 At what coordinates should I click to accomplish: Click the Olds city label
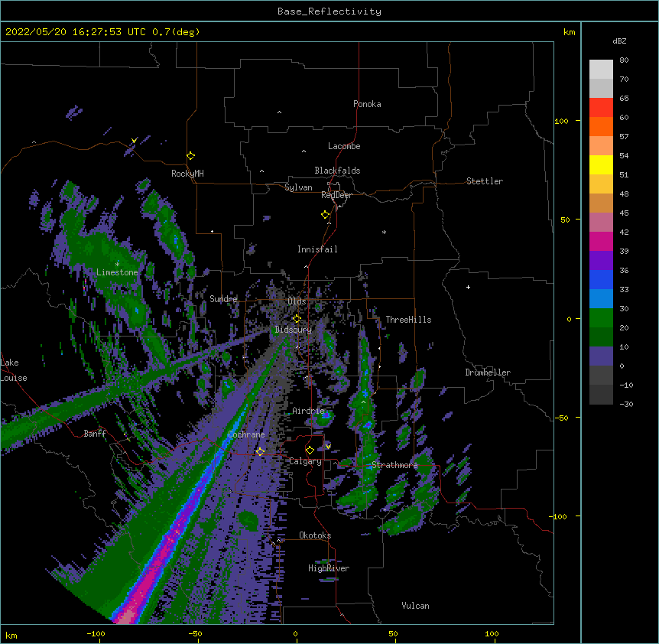[x=297, y=301]
